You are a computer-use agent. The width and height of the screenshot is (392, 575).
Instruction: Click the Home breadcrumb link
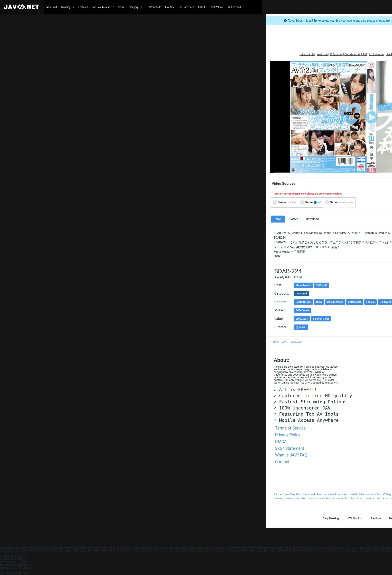pos(274,342)
